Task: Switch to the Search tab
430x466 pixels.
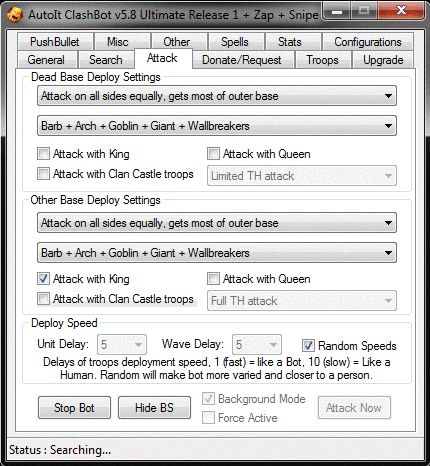Action: (106, 60)
